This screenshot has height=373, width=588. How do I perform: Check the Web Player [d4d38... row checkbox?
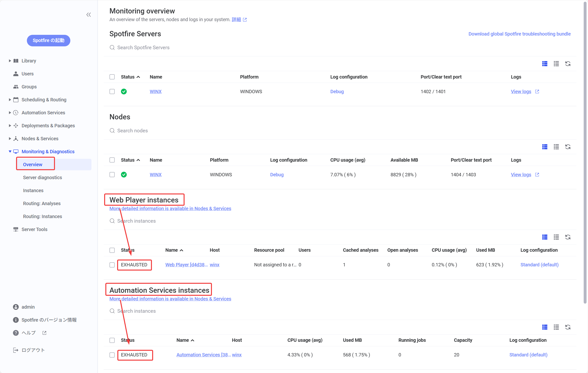click(x=112, y=265)
